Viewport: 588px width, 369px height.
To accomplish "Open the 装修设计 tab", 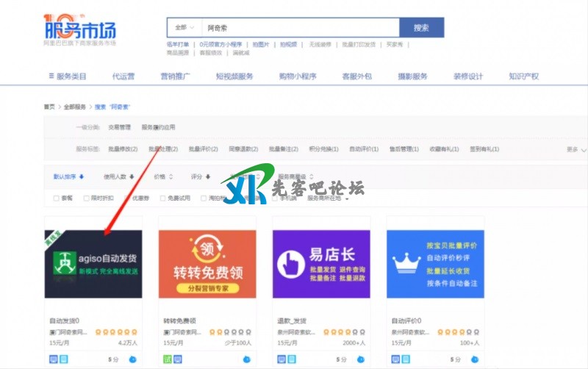I will [x=468, y=76].
